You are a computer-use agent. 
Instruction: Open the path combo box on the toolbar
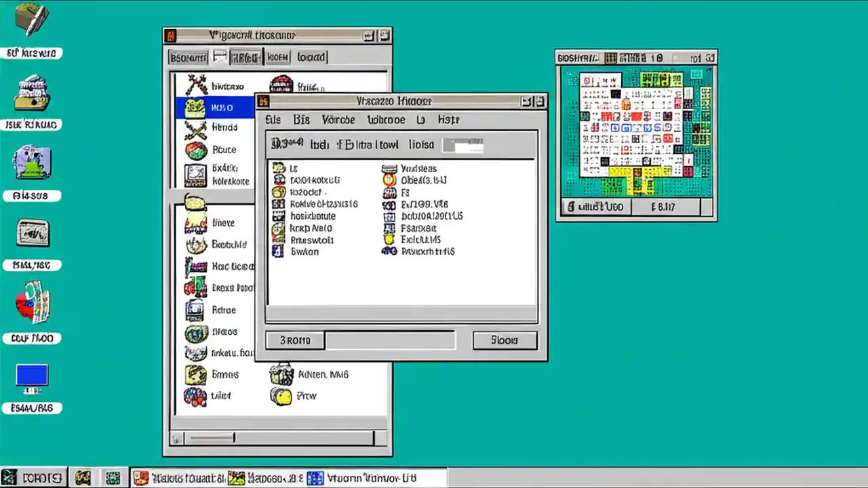[463, 144]
